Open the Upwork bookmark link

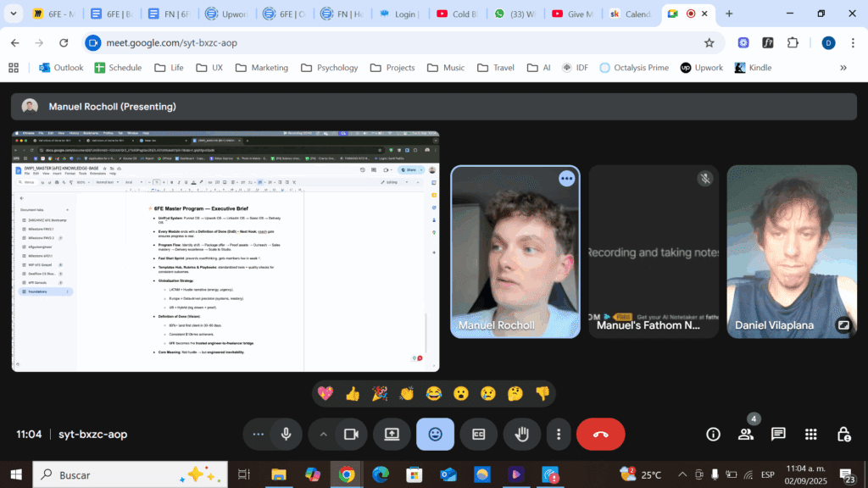click(x=702, y=68)
